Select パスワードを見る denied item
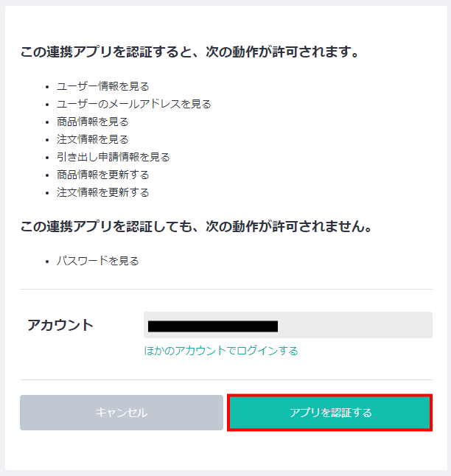Screen dimensions: 451x476 pos(98,261)
